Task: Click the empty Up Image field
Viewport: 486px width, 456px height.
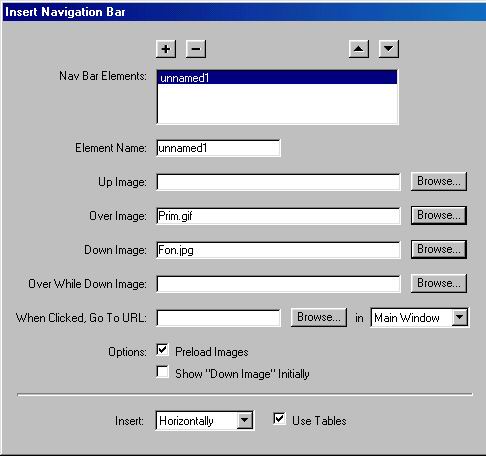Action: [278, 182]
